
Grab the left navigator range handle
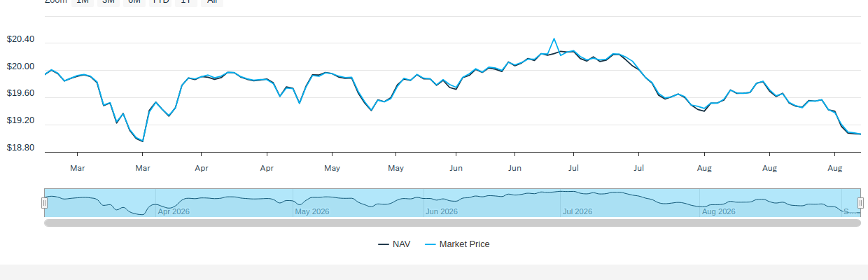(44, 203)
